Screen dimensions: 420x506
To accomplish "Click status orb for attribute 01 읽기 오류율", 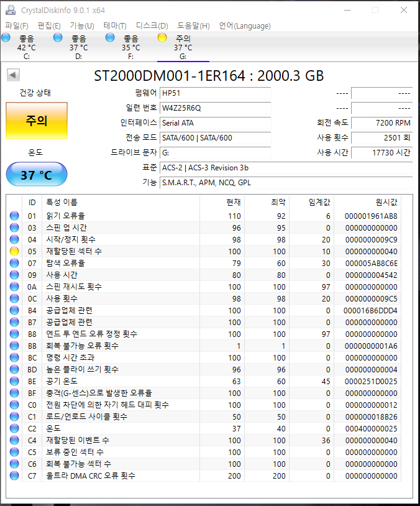I will click(x=14, y=216).
